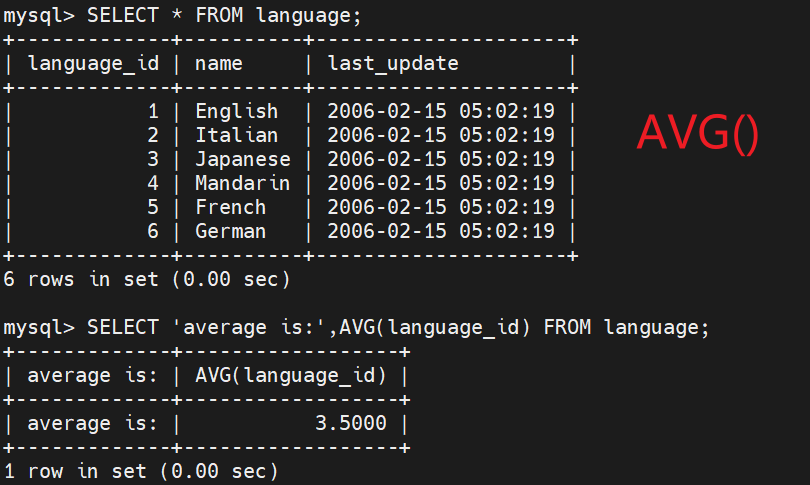The width and height of the screenshot is (810, 485).
Task: Click the 'average is:' column header
Action: pyautogui.click(x=92, y=376)
